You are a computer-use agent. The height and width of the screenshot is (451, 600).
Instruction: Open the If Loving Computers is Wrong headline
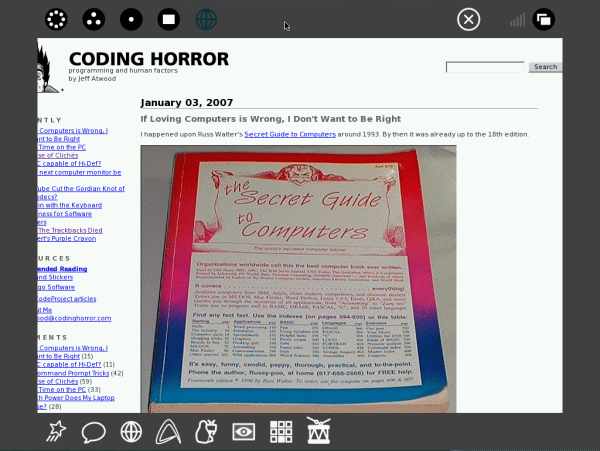(x=271, y=119)
